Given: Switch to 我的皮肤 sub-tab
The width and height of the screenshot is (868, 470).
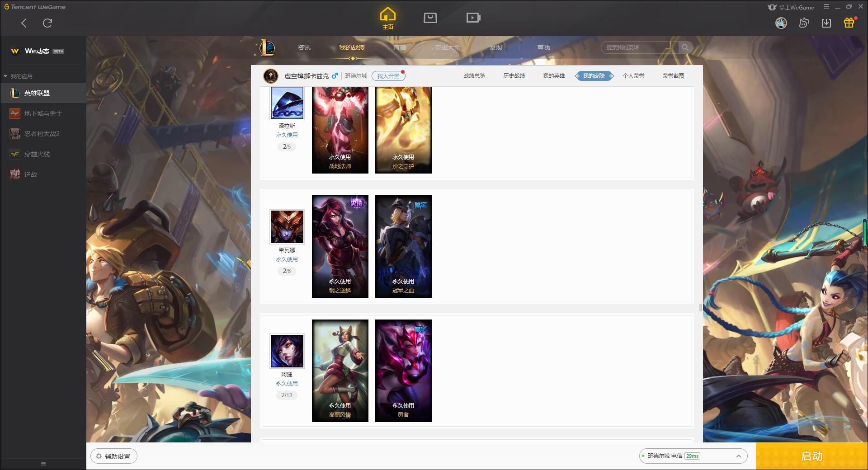Looking at the screenshot, I should (594, 76).
